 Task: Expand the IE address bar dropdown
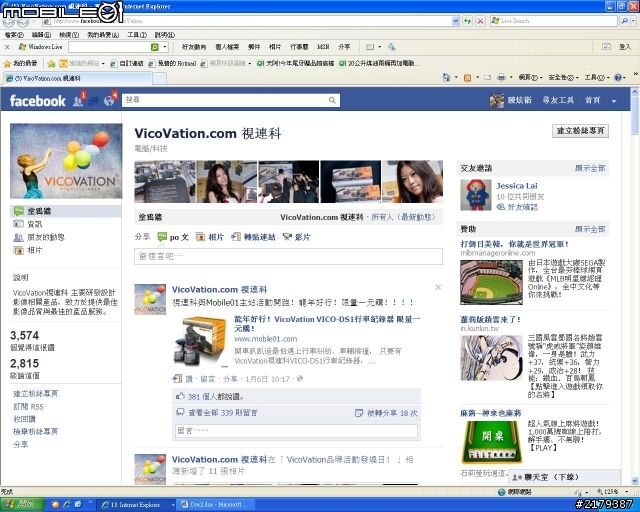[456, 21]
